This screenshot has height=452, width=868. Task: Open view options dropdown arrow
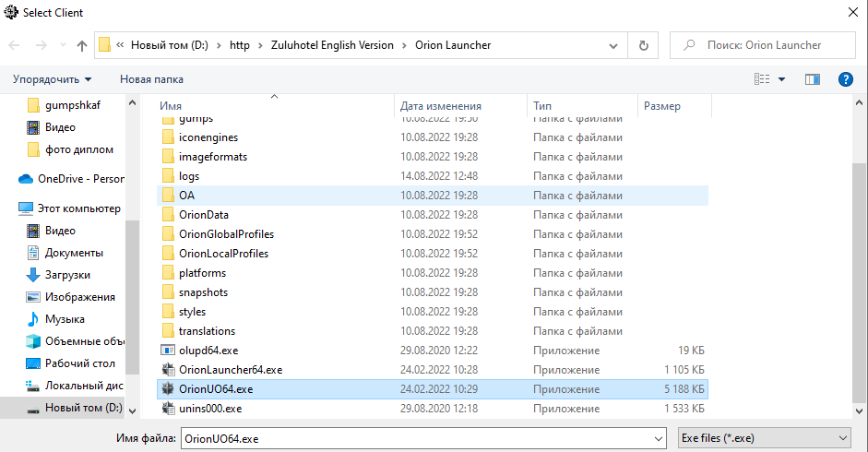coord(781,79)
